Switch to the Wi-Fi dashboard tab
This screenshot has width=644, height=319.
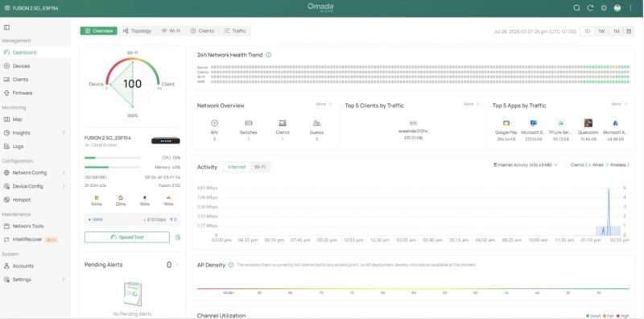[171, 31]
